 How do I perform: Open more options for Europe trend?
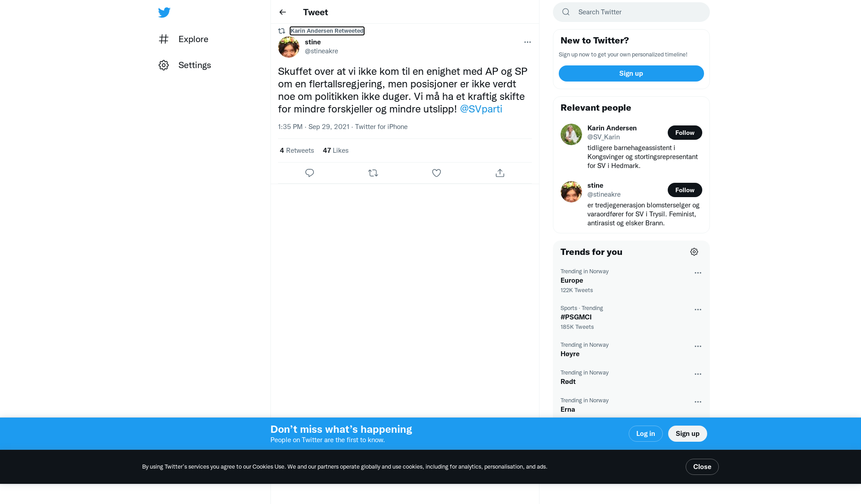tap(698, 273)
